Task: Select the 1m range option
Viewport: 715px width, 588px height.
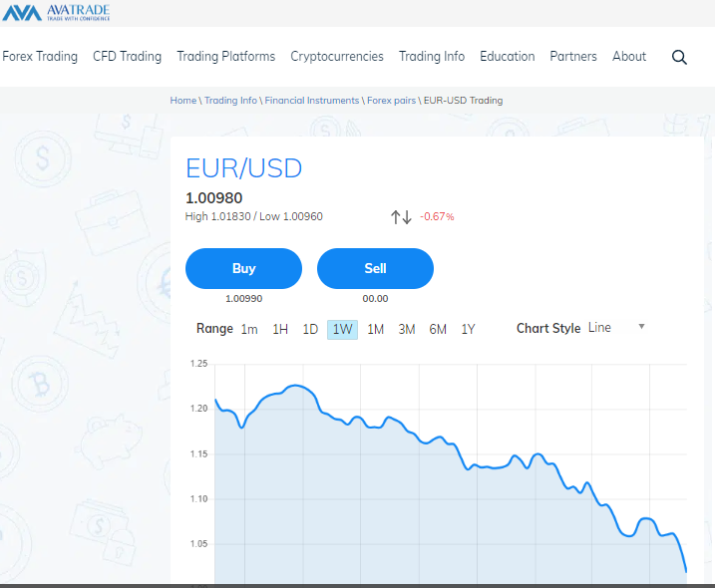Action: [x=249, y=329]
